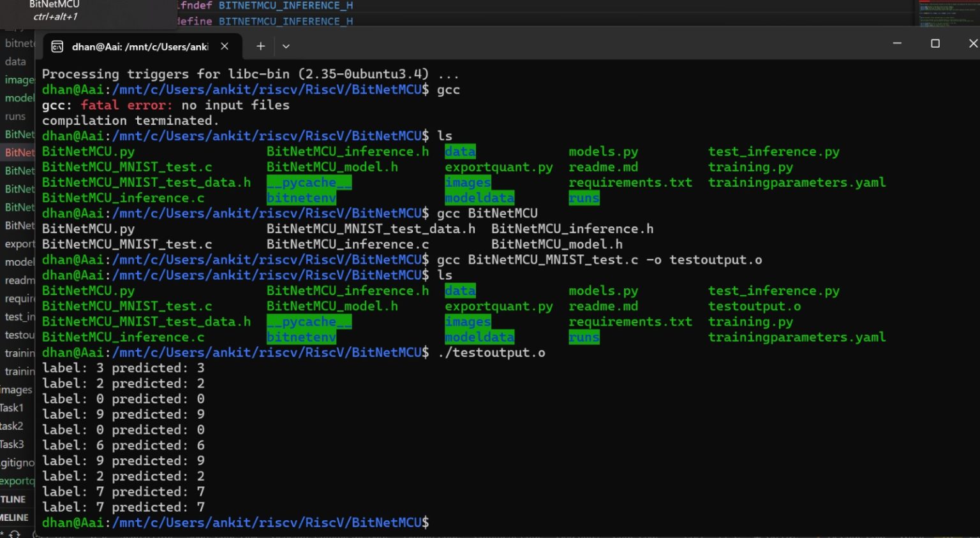The image size is (980, 538).
Task: Open the images folder in the Explorer sidebar
Action: pos(19,80)
